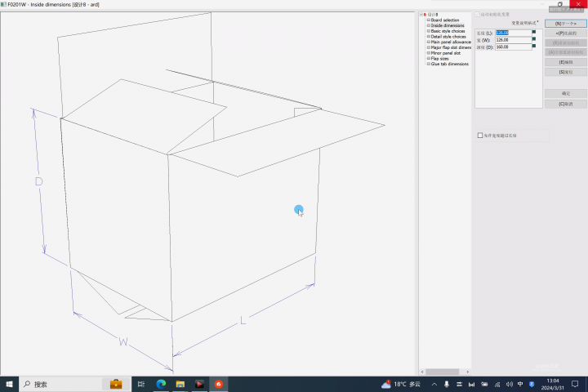Click the L dimension label in preview
This screenshot has height=392, width=588.
pos(243,320)
